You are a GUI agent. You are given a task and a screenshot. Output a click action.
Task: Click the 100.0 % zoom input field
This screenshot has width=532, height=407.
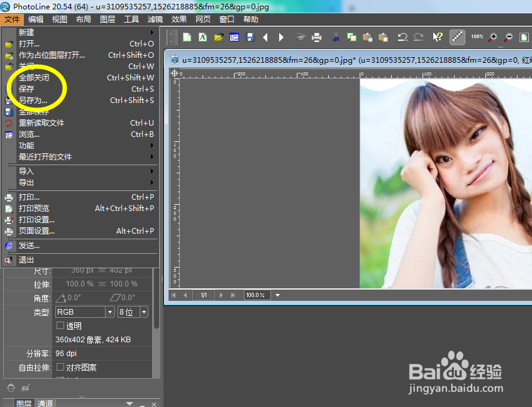coord(257,295)
